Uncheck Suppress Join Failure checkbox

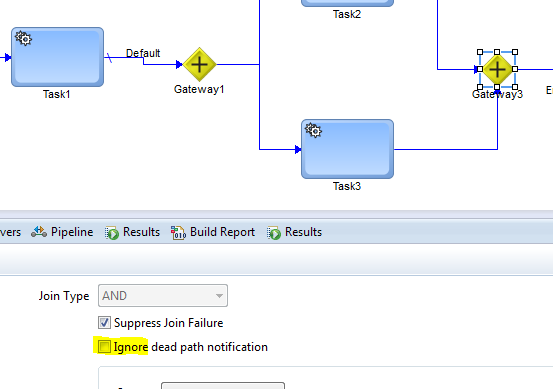[x=104, y=323]
